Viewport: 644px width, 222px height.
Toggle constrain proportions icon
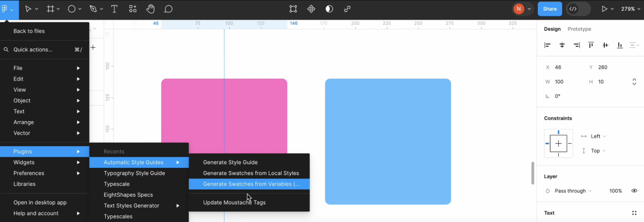[634, 82]
